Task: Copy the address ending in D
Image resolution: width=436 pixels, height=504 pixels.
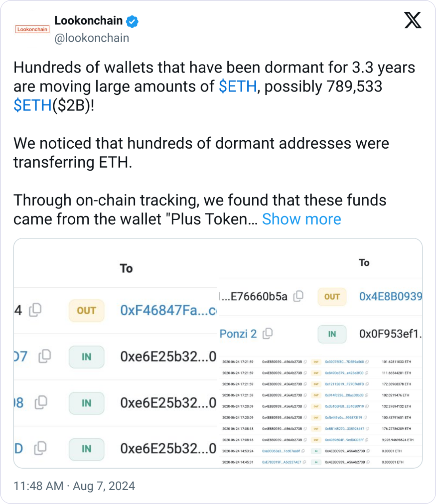Action: click(x=40, y=449)
